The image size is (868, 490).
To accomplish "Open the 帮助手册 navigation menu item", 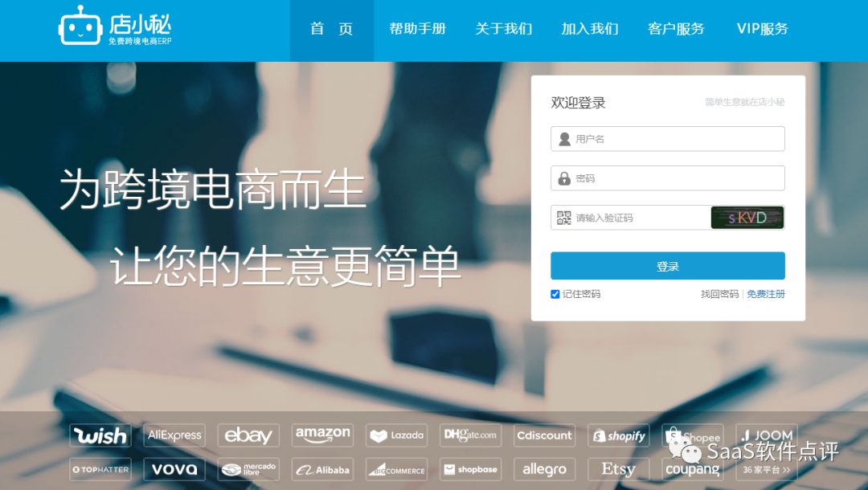I will point(417,29).
